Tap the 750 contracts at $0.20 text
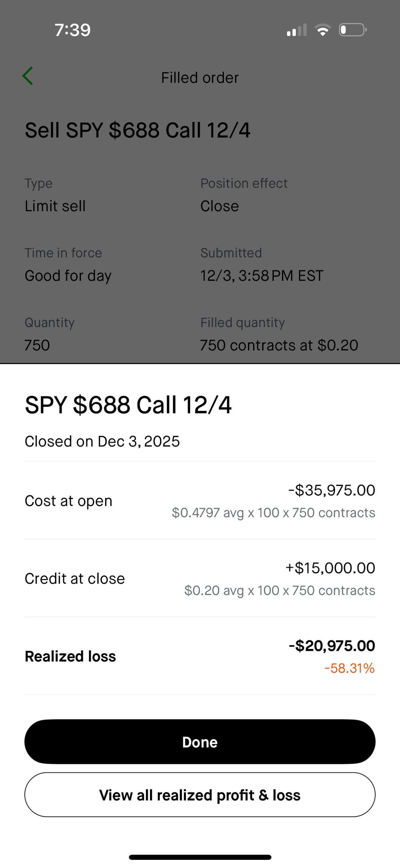The width and height of the screenshot is (400, 868). pos(279,345)
